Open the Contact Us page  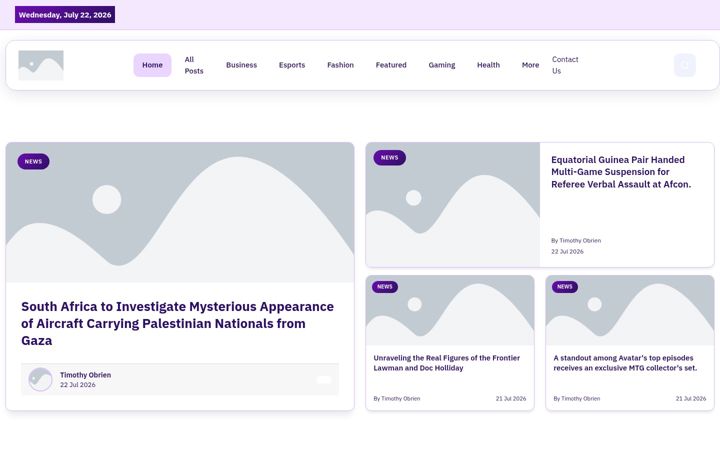[x=565, y=65]
